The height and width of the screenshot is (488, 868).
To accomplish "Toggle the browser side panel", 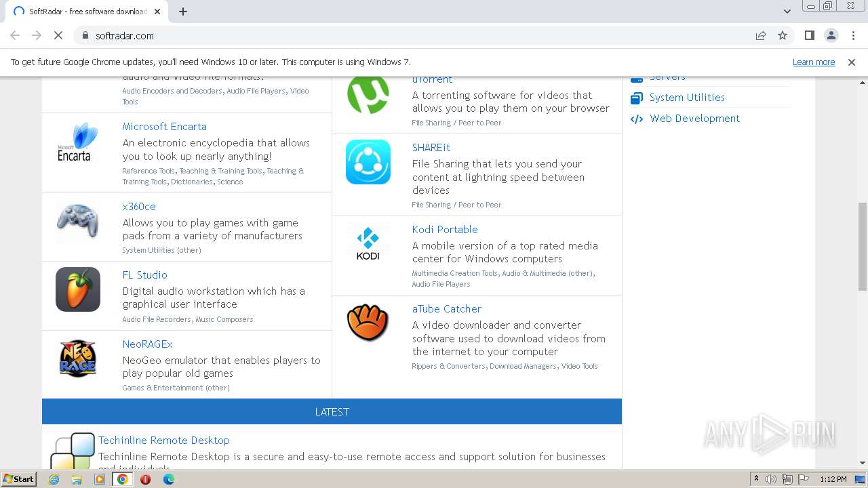I will click(809, 35).
